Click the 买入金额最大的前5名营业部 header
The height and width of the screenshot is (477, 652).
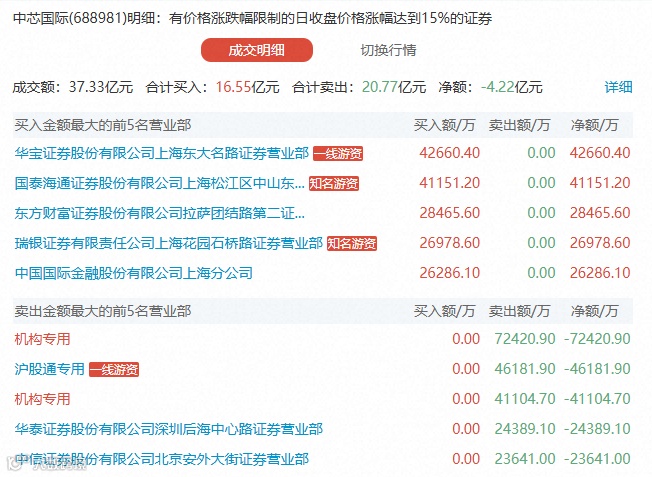tap(103, 125)
